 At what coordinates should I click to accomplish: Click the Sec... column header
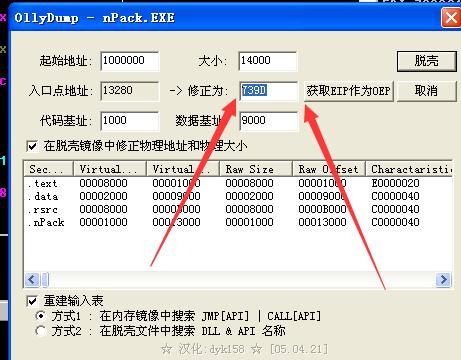point(49,169)
